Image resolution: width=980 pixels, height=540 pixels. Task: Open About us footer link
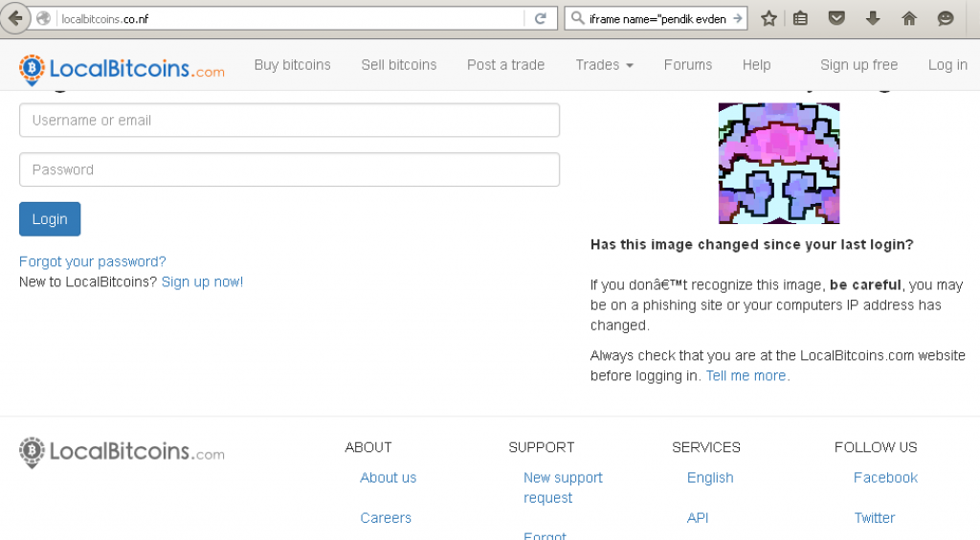pos(389,478)
